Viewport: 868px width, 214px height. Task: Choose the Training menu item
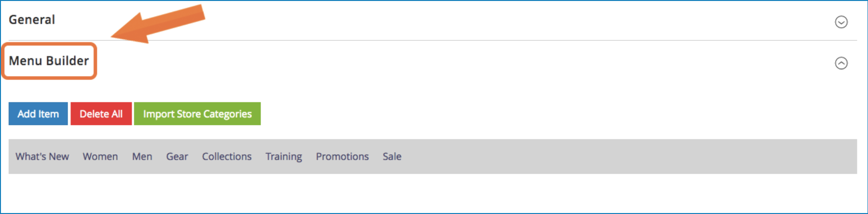click(284, 156)
